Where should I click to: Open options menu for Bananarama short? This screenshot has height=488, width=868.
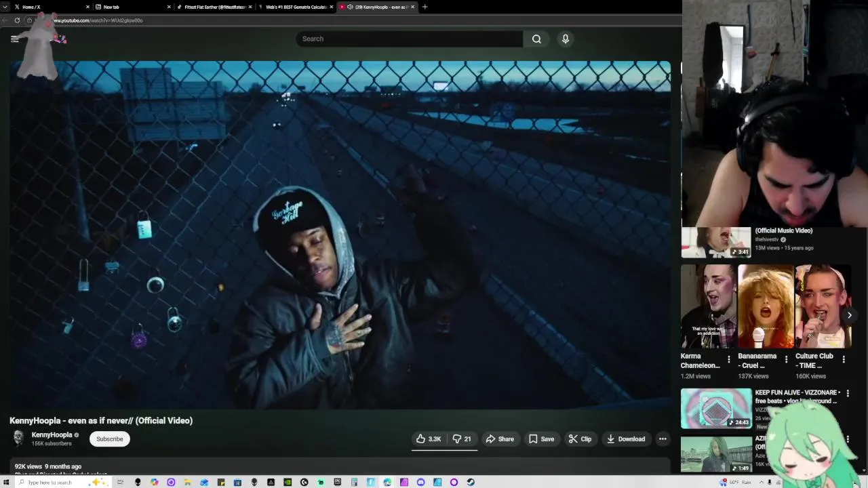pos(787,359)
